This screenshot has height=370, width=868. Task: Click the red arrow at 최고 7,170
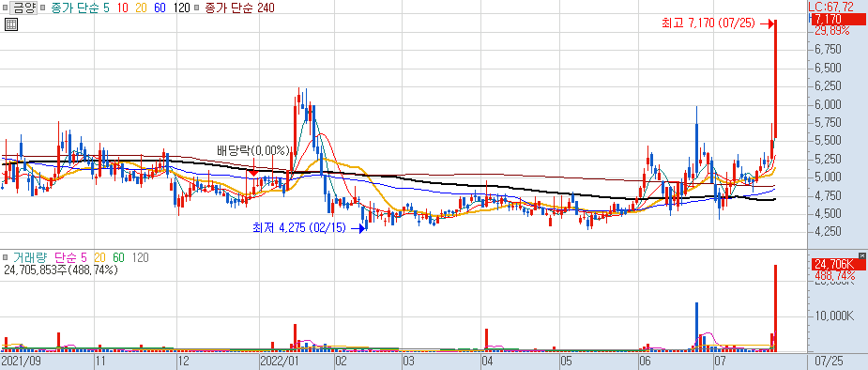[x=767, y=23]
